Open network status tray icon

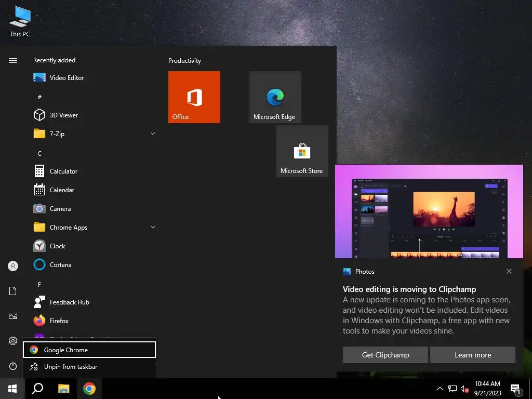click(x=453, y=389)
